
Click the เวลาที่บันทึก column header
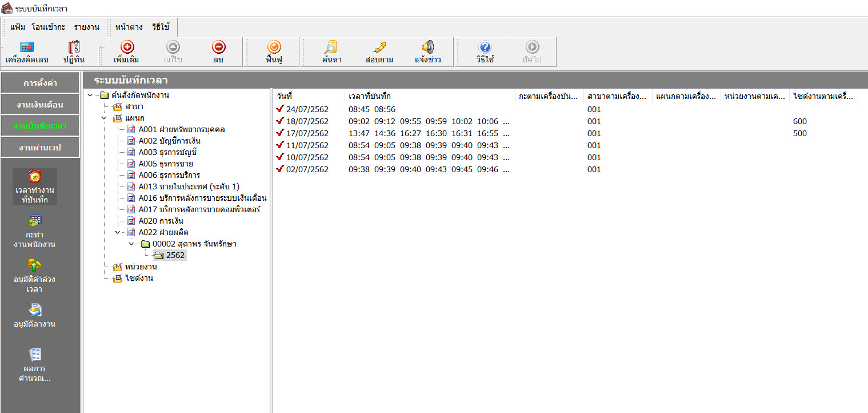(x=430, y=96)
